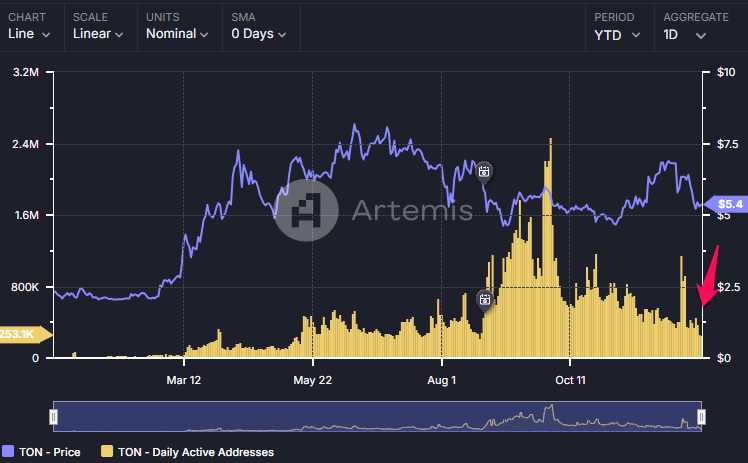Click the Mar 12 x-axis label
This screenshot has height=463, width=748.
point(184,381)
